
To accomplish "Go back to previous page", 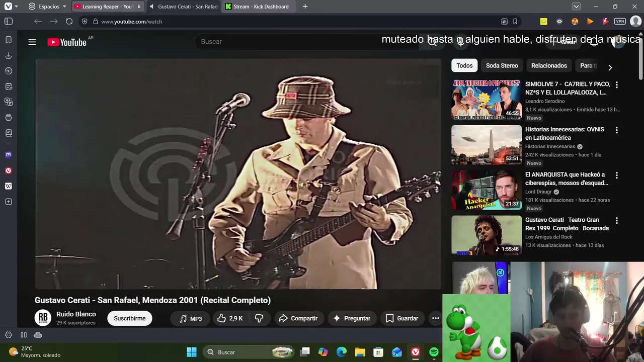I will (38, 22).
